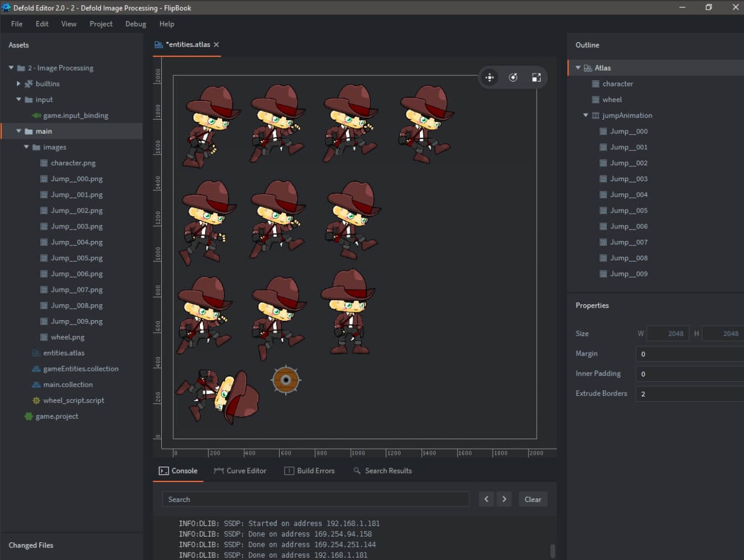This screenshot has width=744, height=560.
Task: Switch to the Curve Editor tab
Action: pyautogui.click(x=240, y=471)
